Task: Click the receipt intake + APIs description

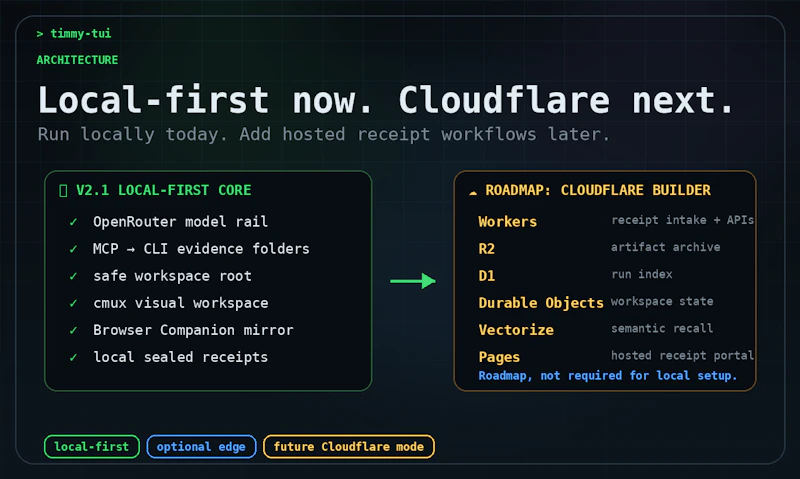Action: pyautogui.click(x=683, y=220)
